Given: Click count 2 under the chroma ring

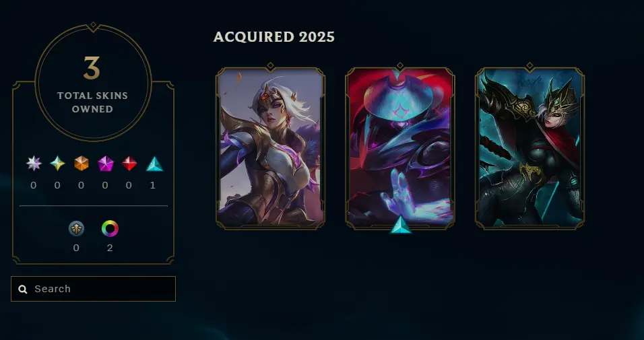Looking at the screenshot, I should click(110, 248).
